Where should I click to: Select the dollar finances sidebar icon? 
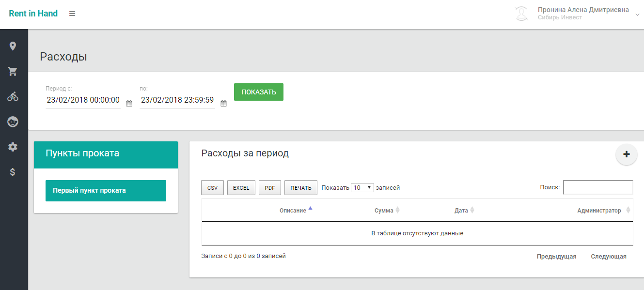pos(13,172)
